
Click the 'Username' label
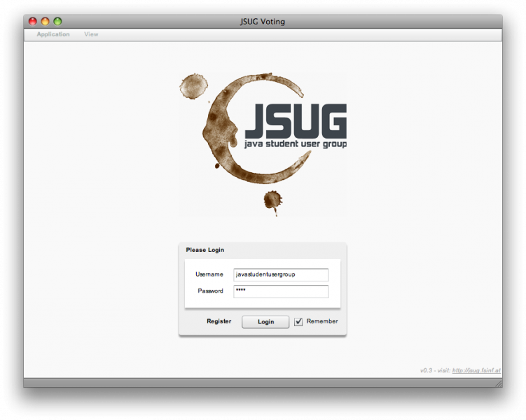pos(209,274)
